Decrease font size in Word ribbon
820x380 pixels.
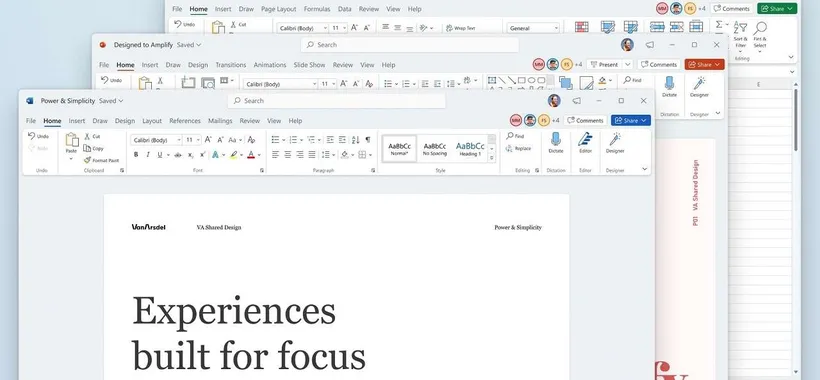[x=220, y=140]
